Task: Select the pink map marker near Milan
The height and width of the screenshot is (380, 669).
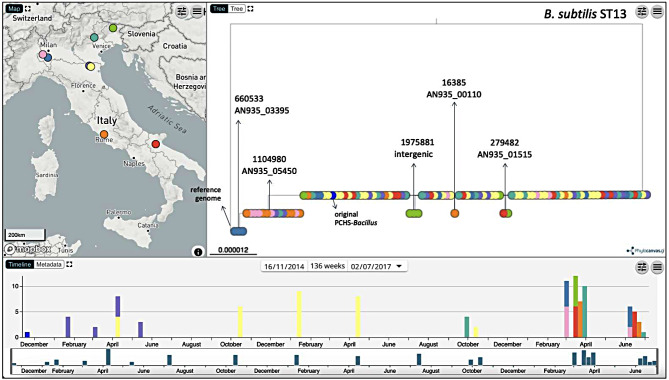Action: click(42, 54)
